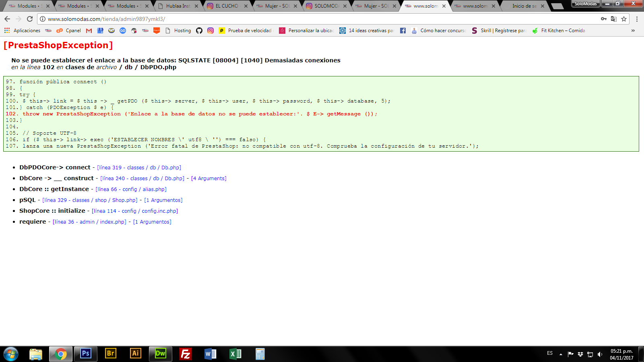Open the Skrill Regístrese bookmark
This screenshot has width=644, height=362.
pos(499,31)
